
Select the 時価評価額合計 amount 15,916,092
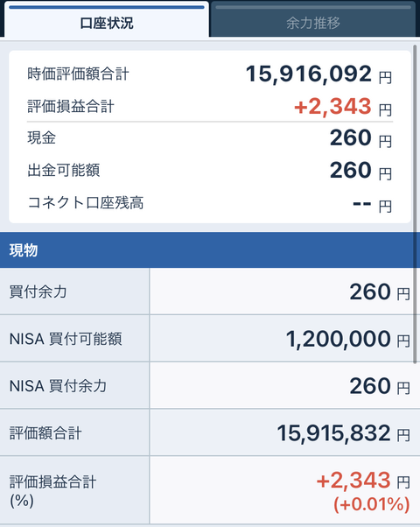[x=309, y=74]
